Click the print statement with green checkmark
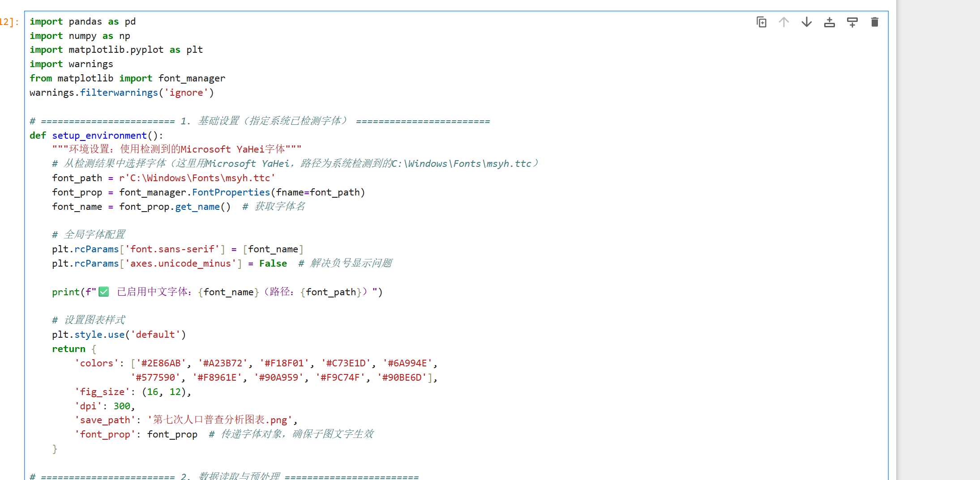This screenshot has width=980, height=480. 217,292
